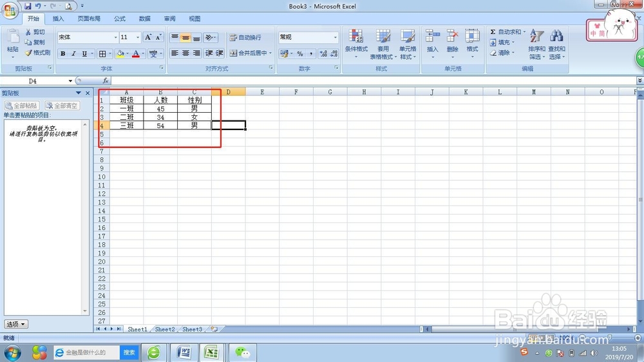Screen dimensions: 644x362
Task: Click the increase indent icon
Action: [x=220, y=53]
